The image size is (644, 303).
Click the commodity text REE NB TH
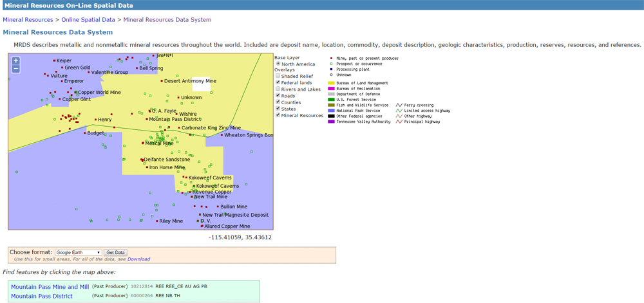167,296
